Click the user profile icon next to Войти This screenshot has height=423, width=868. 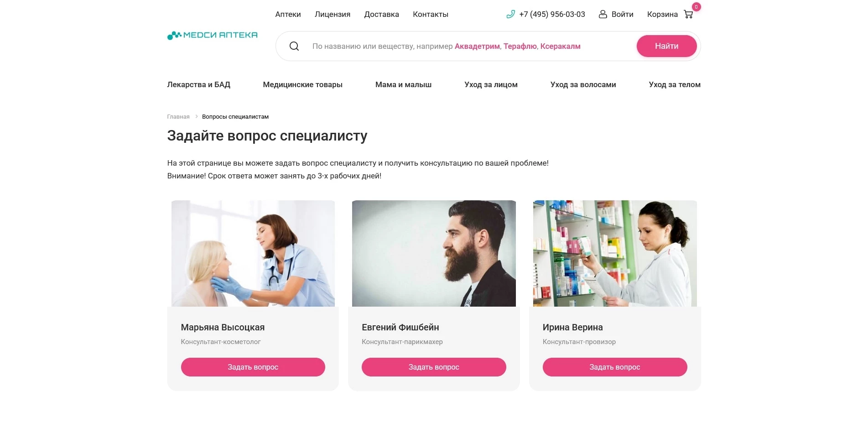point(603,15)
